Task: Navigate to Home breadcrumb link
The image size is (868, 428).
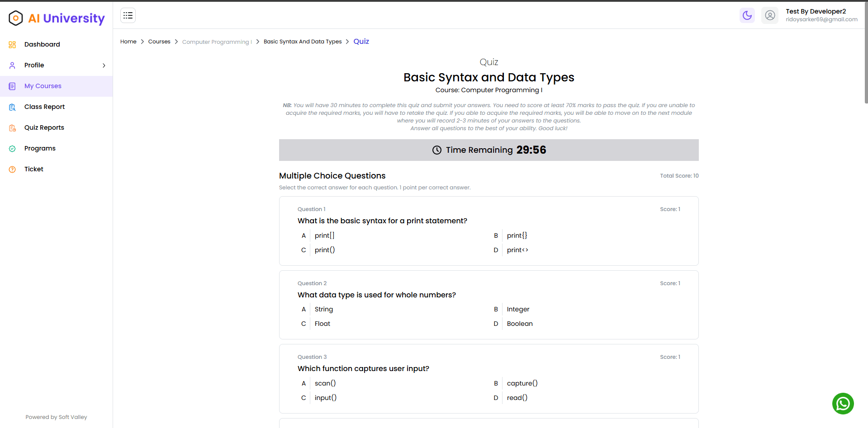Action: click(128, 42)
